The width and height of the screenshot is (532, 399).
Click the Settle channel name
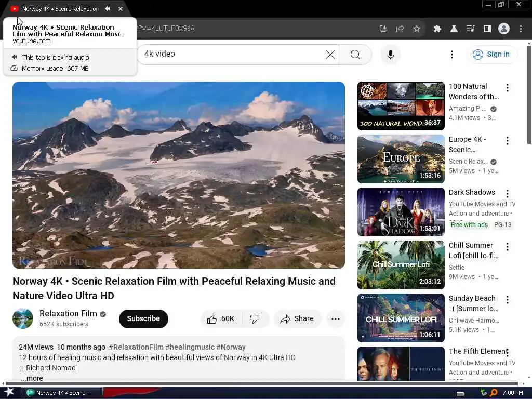[x=456, y=268]
